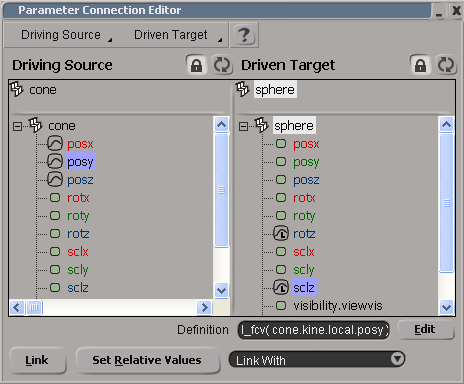Viewport: 464px width, 384px height.
Task: Click the Set Relative Values button
Action: [x=147, y=360]
